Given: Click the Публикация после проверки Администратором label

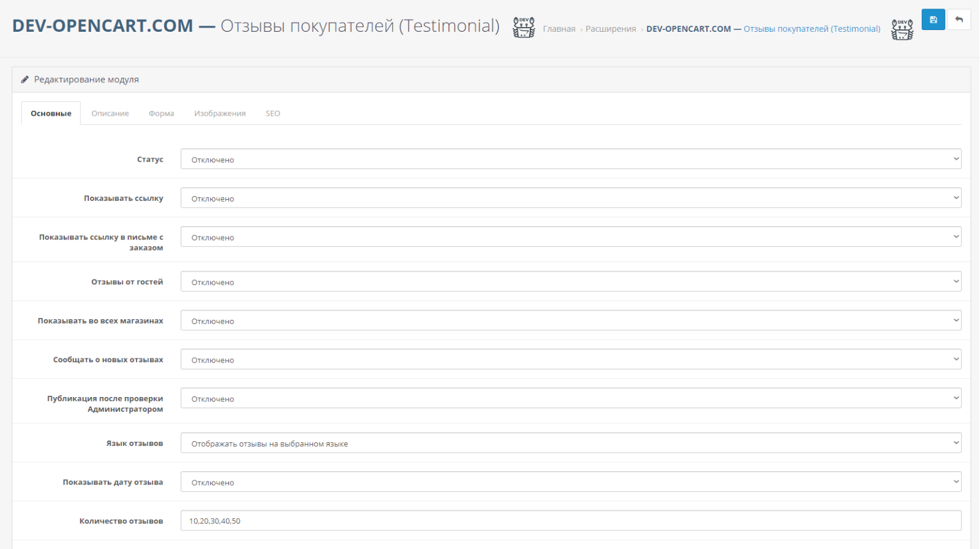Looking at the screenshot, I should pos(105,404).
